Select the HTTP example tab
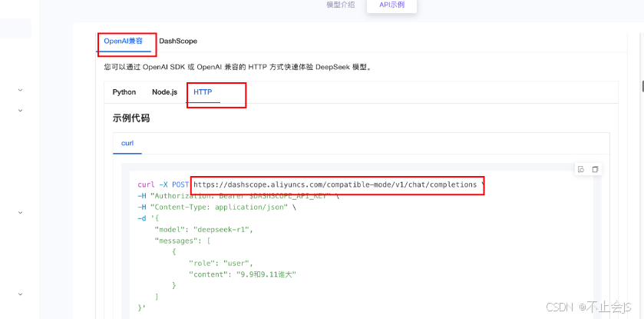Viewport: 644px width, 319px height. (203, 92)
